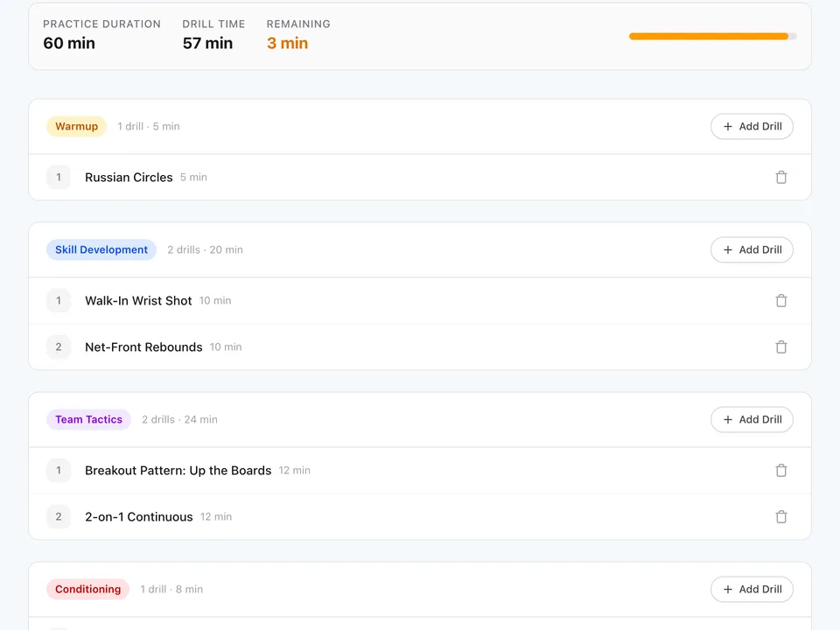The width and height of the screenshot is (840, 630).
Task: Click the REMAINING label
Action: click(298, 24)
